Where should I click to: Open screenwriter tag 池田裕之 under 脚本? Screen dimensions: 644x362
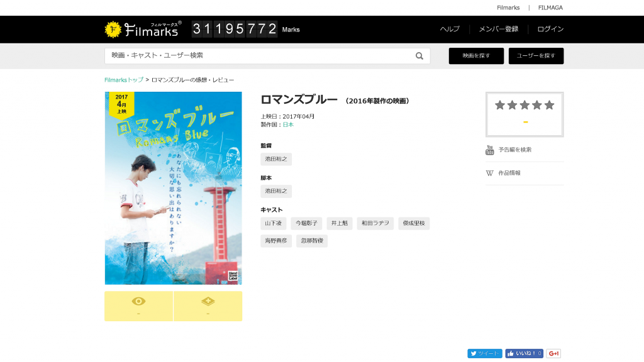[276, 191]
